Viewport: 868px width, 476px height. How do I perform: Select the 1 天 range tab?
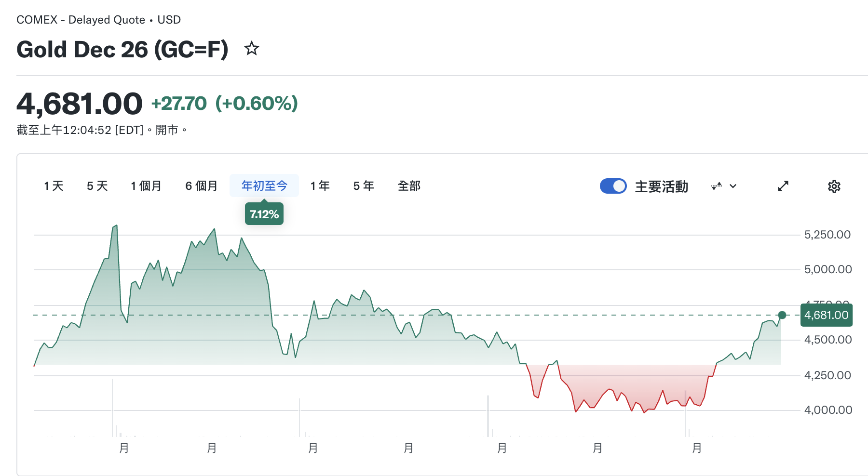tap(54, 186)
